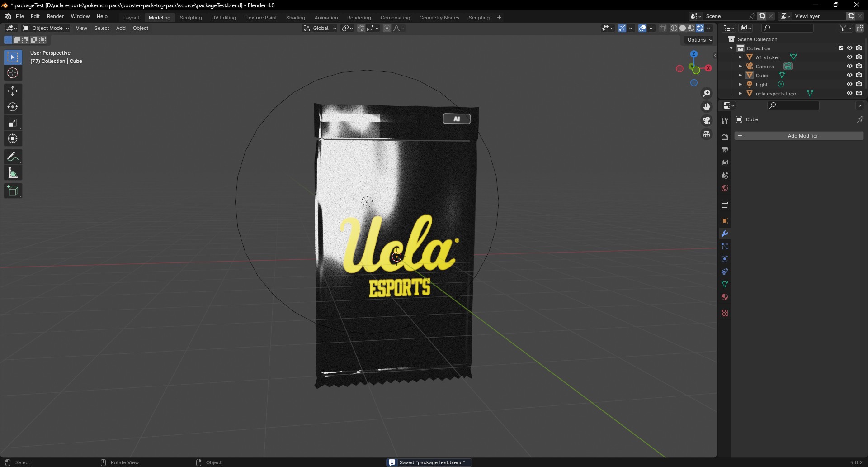The height and width of the screenshot is (467, 868).
Task: Hide the Camera object in viewport
Action: (849, 67)
